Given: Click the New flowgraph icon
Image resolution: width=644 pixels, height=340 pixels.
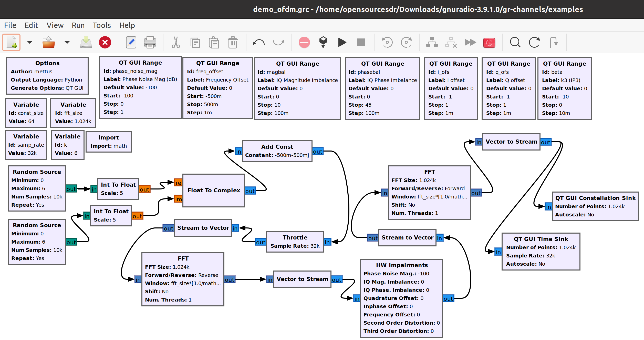Looking at the screenshot, I should pyautogui.click(x=12, y=42).
